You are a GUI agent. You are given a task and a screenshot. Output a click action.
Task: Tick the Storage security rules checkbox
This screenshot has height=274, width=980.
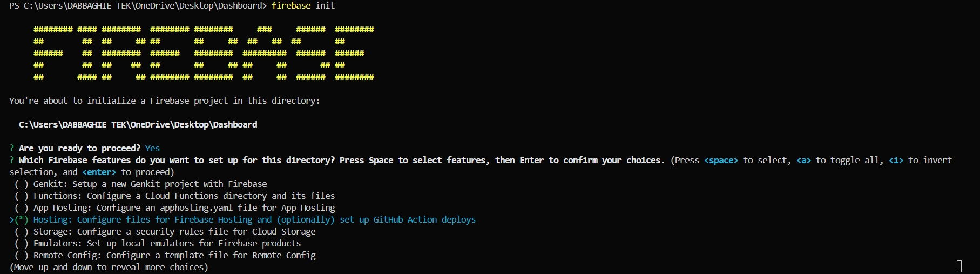[22, 231]
